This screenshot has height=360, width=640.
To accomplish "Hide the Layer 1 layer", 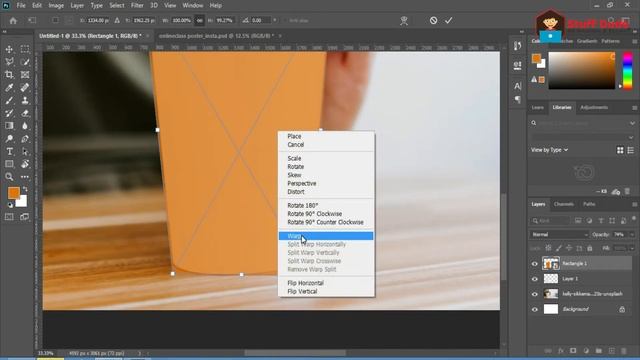I will point(535,279).
